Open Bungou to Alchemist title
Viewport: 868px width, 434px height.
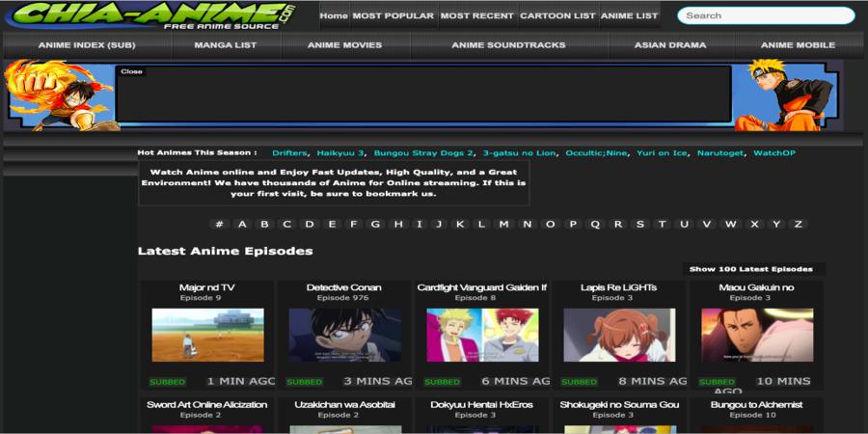click(x=756, y=405)
